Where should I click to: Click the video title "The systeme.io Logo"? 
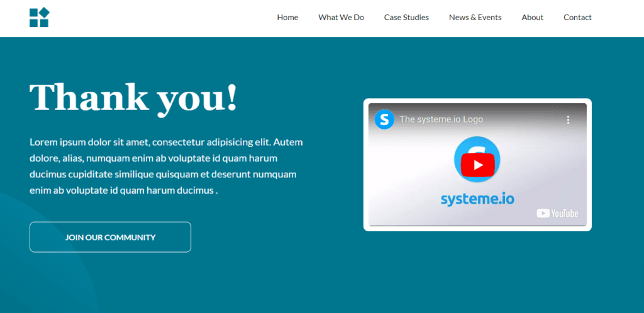[x=441, y=119]
